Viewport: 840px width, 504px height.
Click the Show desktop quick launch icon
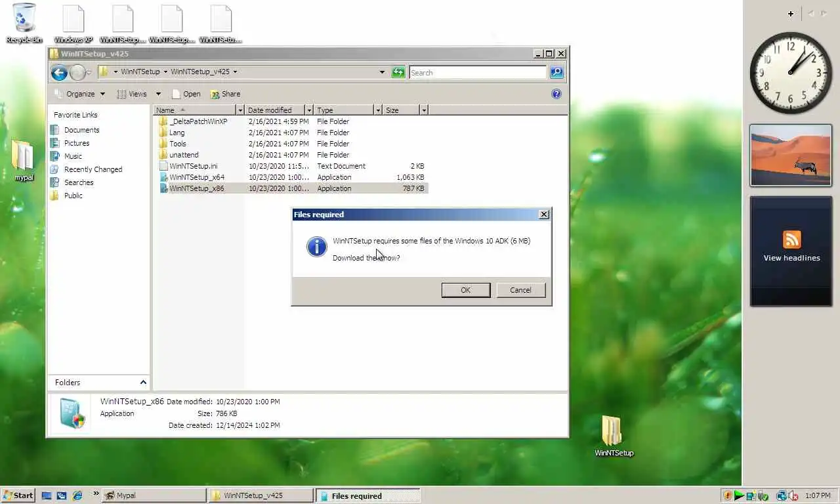point(47,495)
